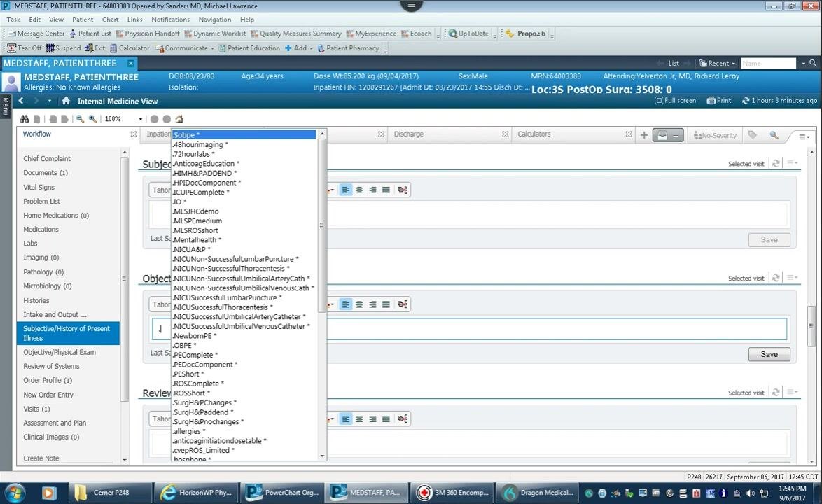The height and width of the screenshot is (504, 822).
Task: Refresh the page (1 hours 3 minutes ago)
Action: coord(779,101)
